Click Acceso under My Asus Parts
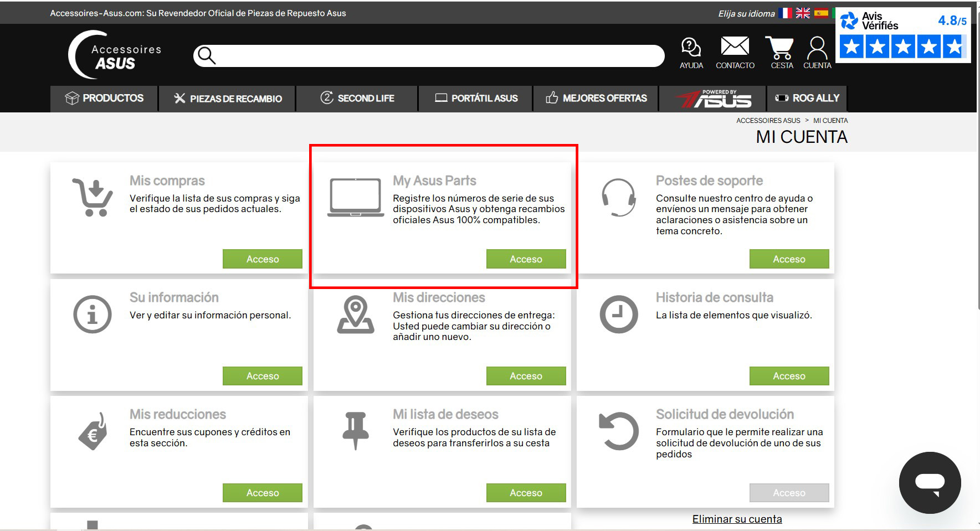 coord(526,259)
